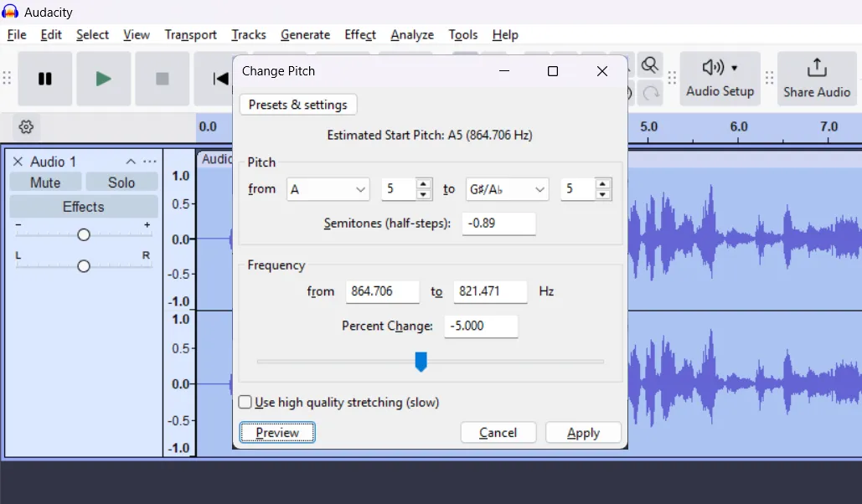Screen dimensions: 862x504
Task: Mute the Audio 1 track
Action: [45, 183]
